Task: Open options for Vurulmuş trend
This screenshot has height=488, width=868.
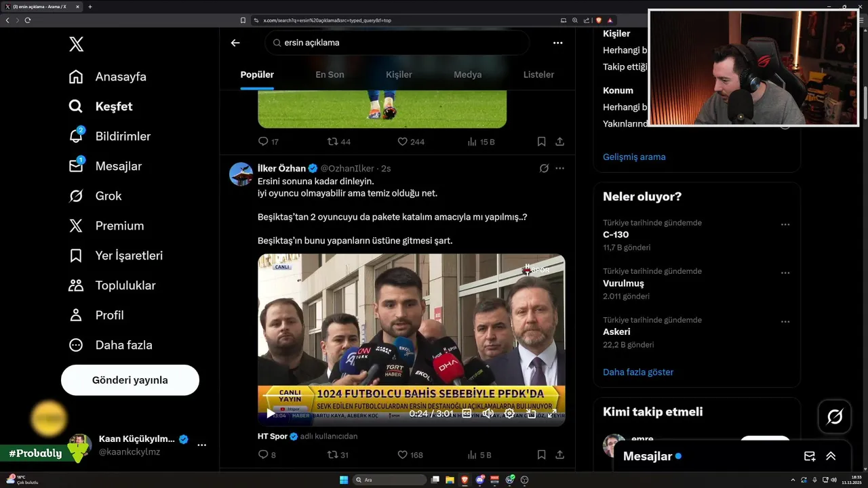Action: [x=785, y=273]
